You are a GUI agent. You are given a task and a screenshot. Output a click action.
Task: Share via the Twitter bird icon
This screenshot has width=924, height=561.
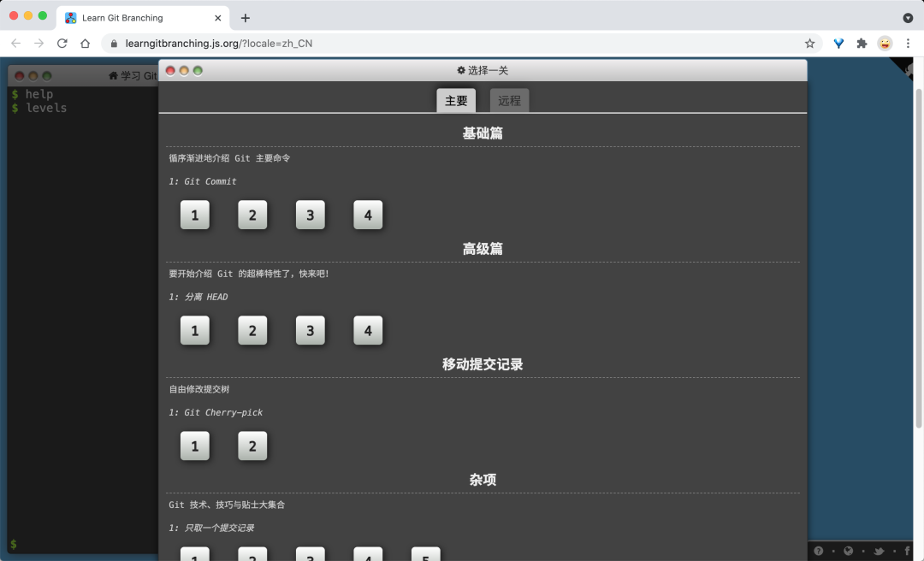click(x=879, y=551)
